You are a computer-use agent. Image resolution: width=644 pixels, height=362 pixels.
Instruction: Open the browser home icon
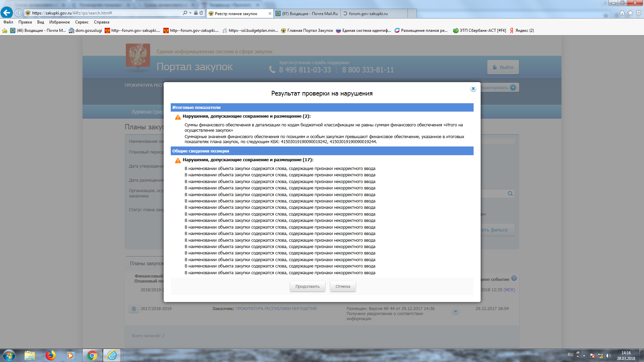622,13
